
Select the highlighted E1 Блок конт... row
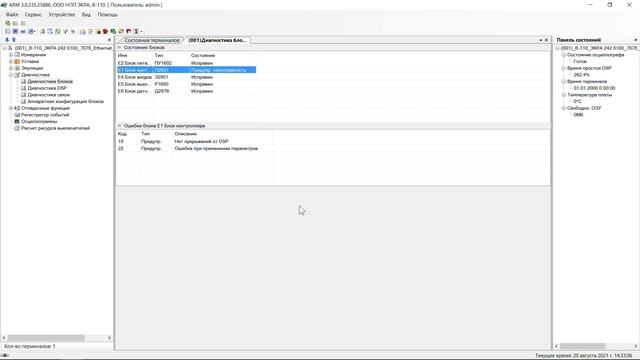186,70
